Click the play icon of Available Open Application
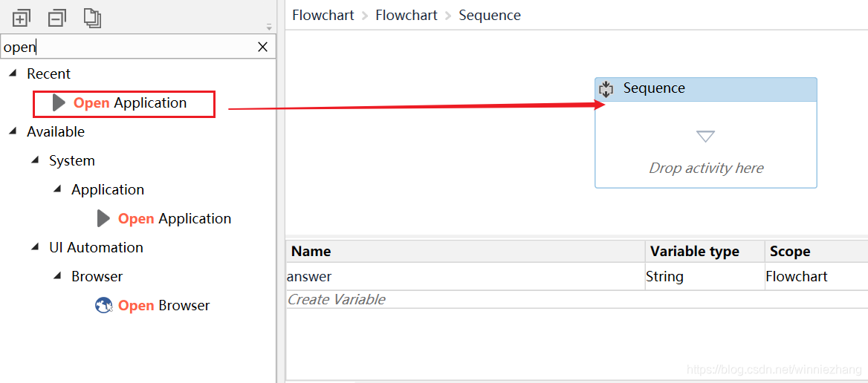This screenshot has height=383, width=868. tap(103, 218)
